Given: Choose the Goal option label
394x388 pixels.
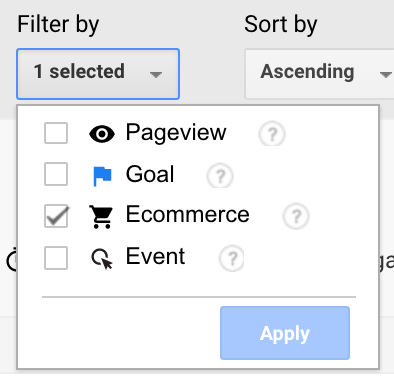Looking at the screenshot, I should [150, 174].
